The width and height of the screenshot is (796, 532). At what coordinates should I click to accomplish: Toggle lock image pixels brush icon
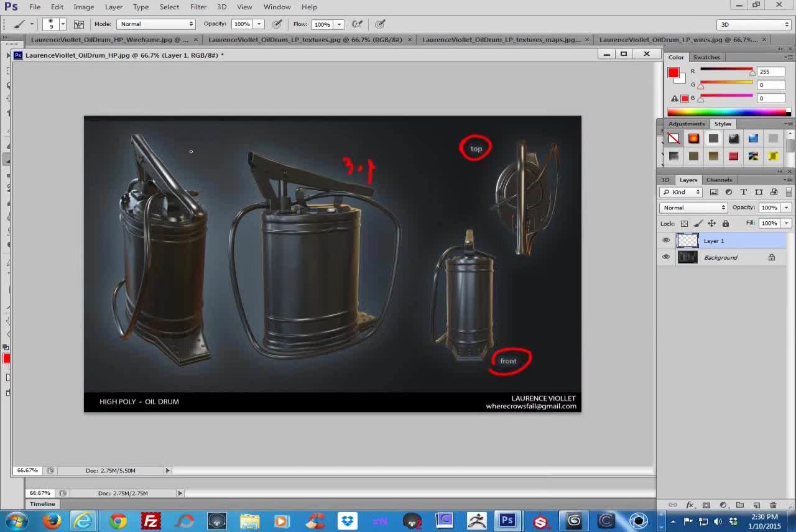[698, 223]
